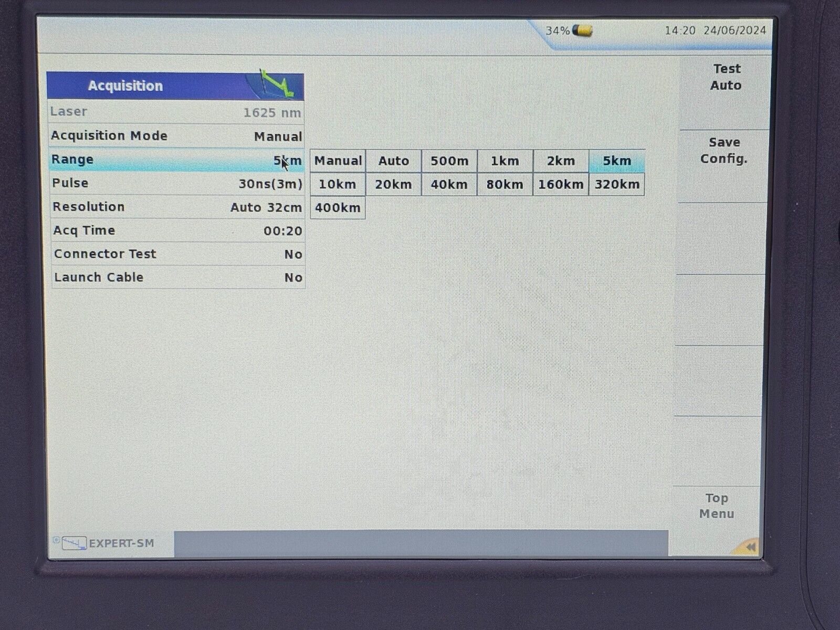Select the 320km range option
840x630 pixels.
[x=617, y=184]
